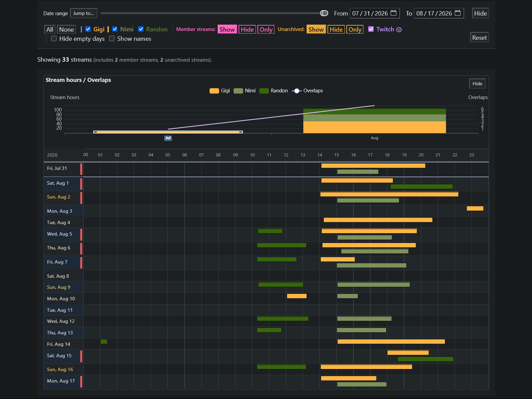Open the From date calendar picker icon
The image size is (532, 399).
(394, 13)
